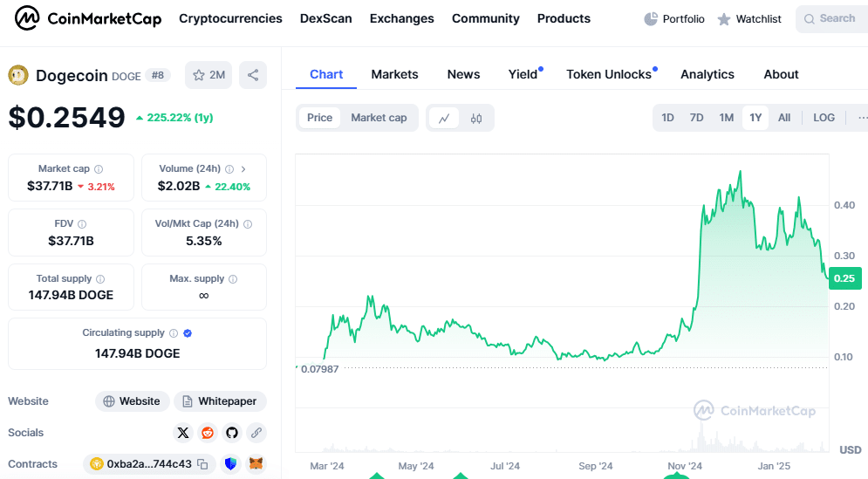Viewport: 868px width, 479px height.
Task: Open the Reddit social icon
Action: click(x=207, y=432)
